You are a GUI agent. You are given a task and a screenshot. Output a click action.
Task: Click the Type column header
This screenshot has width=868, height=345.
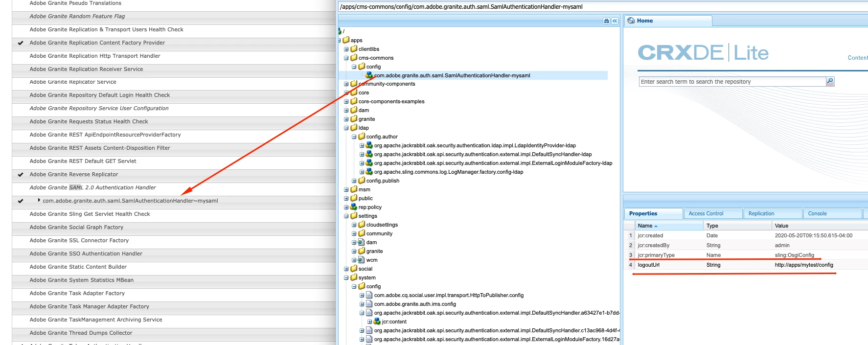pos(738,226)
